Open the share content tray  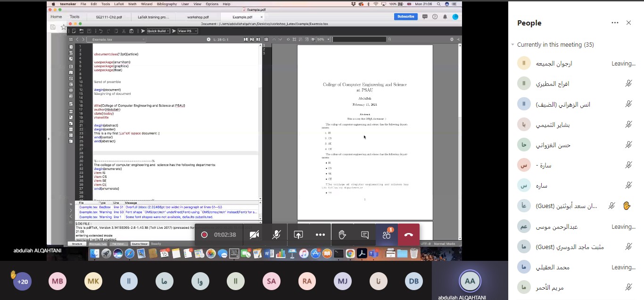coord(298,234)
